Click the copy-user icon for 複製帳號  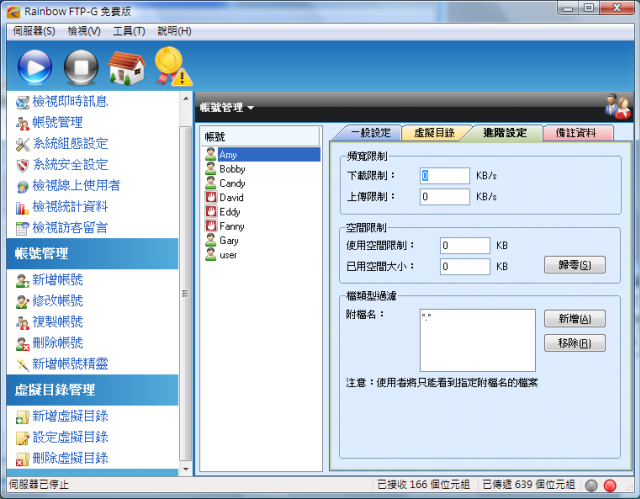coord(22,323)
